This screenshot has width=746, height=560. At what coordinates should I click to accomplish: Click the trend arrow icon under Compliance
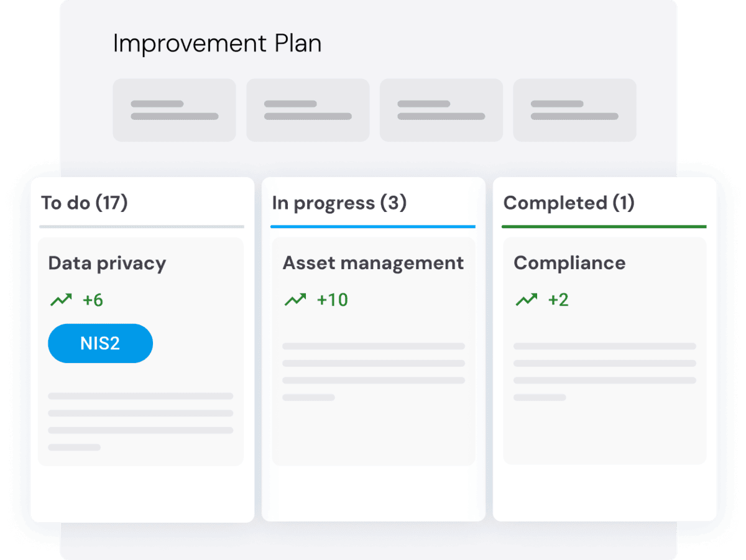(526, 300)
